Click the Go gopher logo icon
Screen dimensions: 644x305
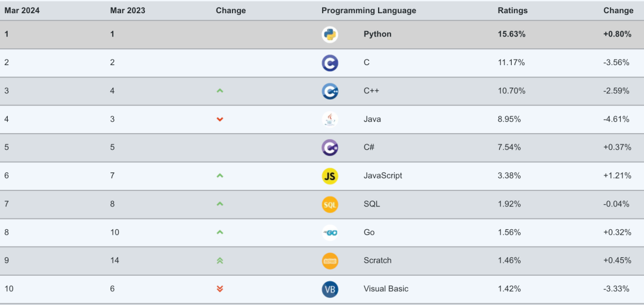point(330,233)
